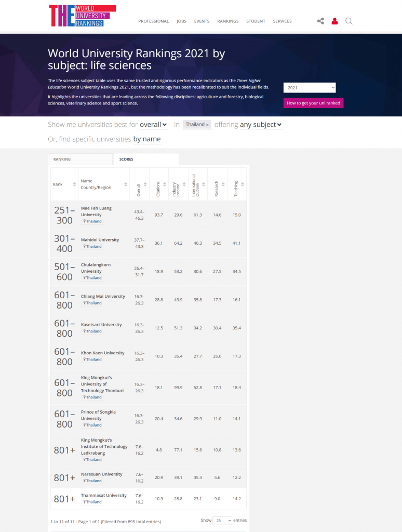Click Chulalongkorn rank 501–600

(64, 272)
